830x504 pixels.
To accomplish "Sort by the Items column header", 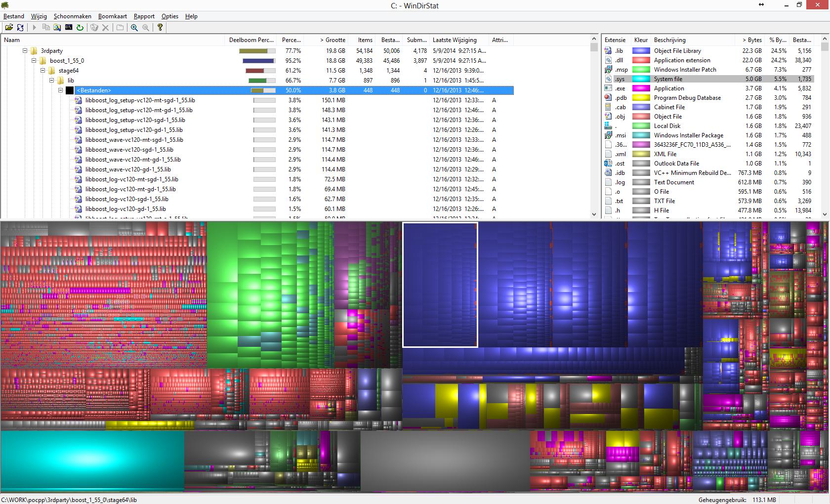I will coord(362,40).
